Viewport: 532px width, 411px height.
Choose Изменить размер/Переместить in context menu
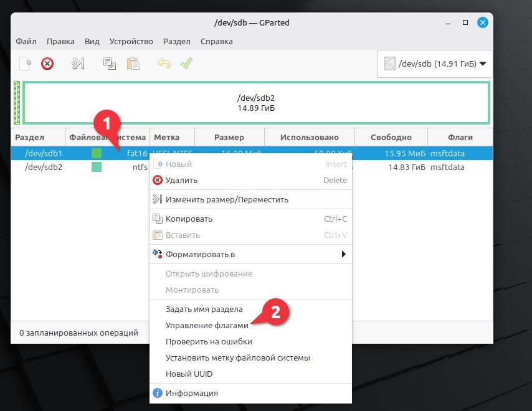(x=250, y=199)
